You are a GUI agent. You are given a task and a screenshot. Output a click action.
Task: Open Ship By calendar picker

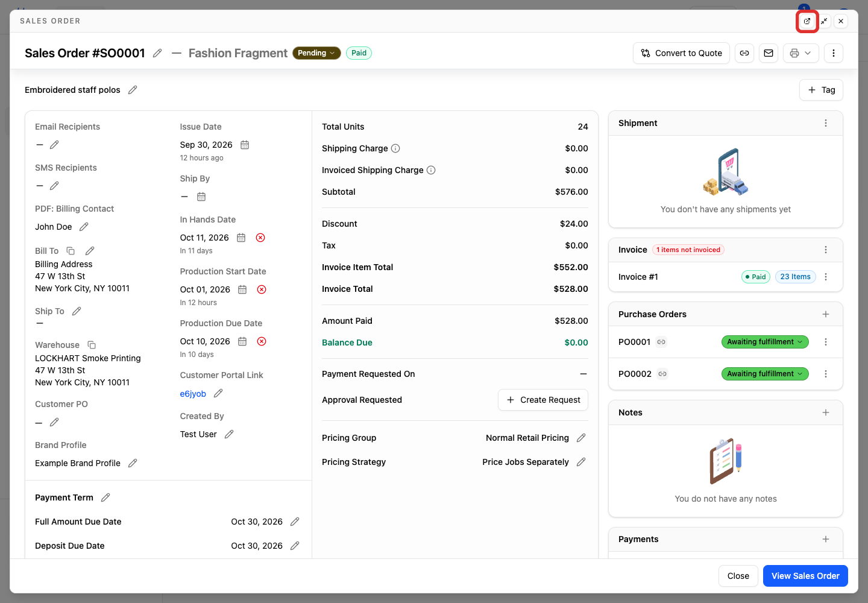(x=201, y=197)
